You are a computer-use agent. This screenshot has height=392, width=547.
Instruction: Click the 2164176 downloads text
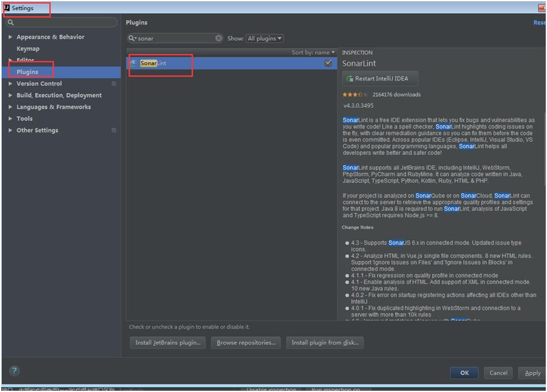tap(396, 95)
